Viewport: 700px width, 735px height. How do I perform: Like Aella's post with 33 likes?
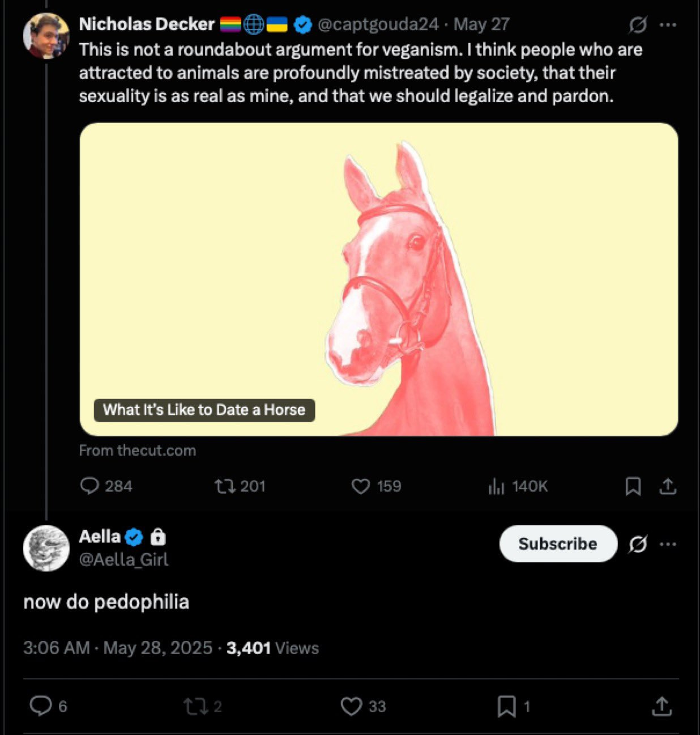363,706
